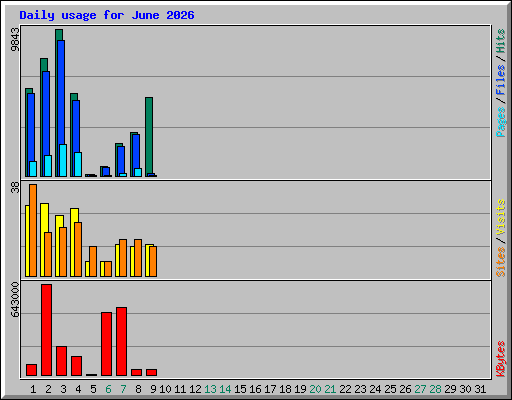Click the yellow Visits bar for day 2
The width and height of the screenshot is (512, 400).
coord(44,218)
